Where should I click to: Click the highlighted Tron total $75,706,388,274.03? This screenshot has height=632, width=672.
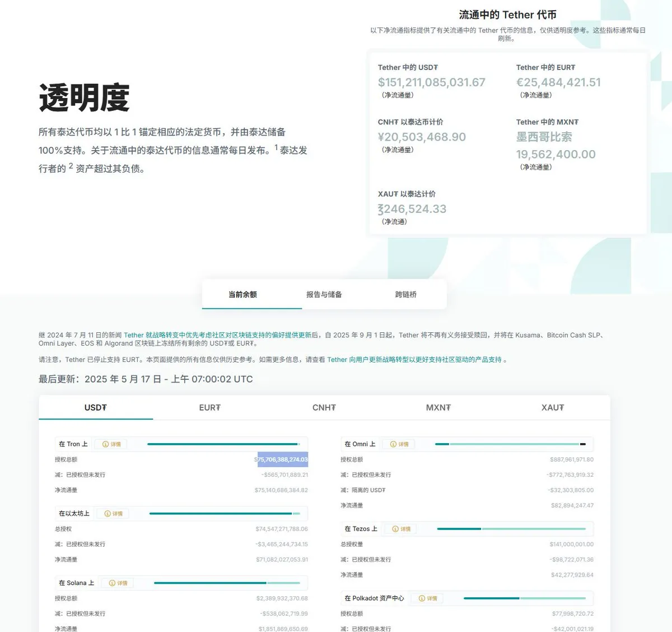point(282,459)
